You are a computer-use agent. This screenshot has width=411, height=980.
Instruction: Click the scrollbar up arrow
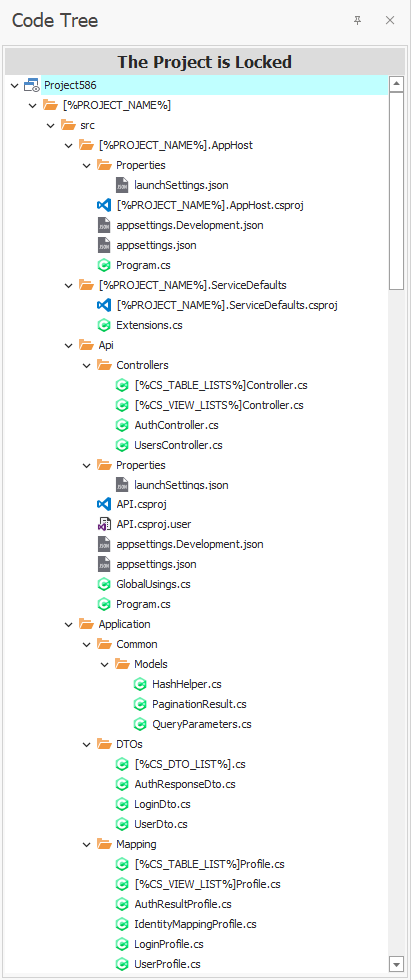(x=396, y=84)
